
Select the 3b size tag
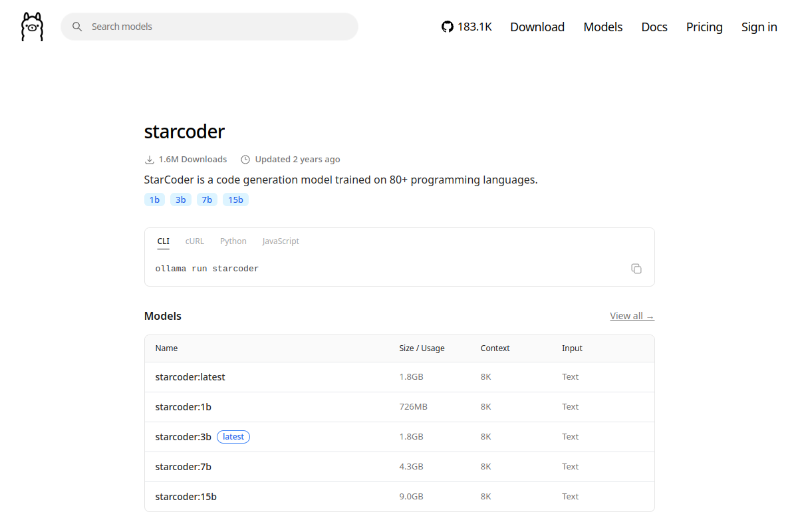tap(181, 199)
